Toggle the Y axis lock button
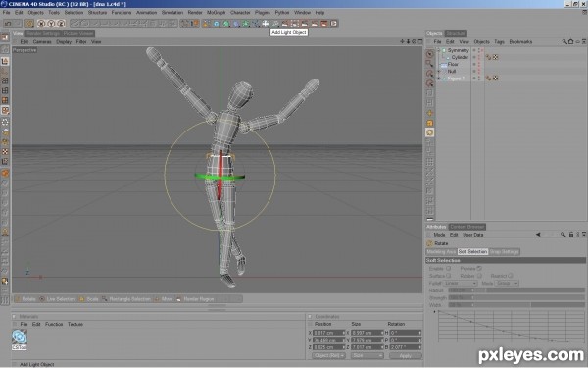The height and width of the screenshot is (368, 588). [51, 24]
